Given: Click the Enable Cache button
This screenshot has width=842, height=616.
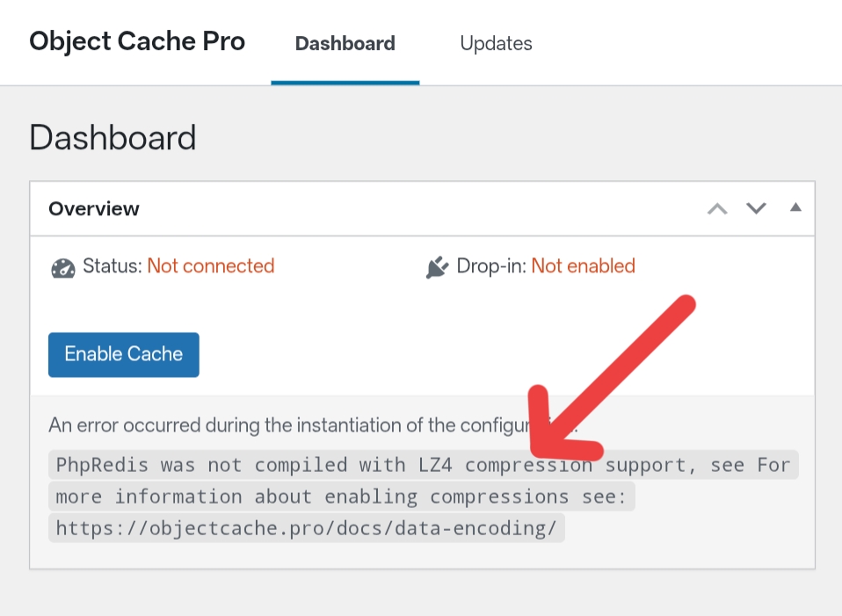Looking at the screenshot, I should click(x=124, y=354).
